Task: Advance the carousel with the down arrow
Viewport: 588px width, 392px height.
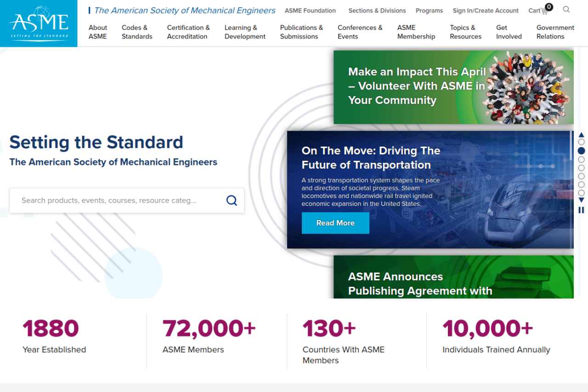Action: (581, 200)
